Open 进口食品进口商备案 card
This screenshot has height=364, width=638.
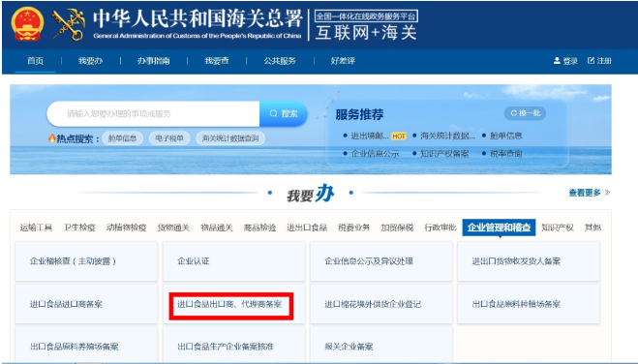click(x=86, y=304)
